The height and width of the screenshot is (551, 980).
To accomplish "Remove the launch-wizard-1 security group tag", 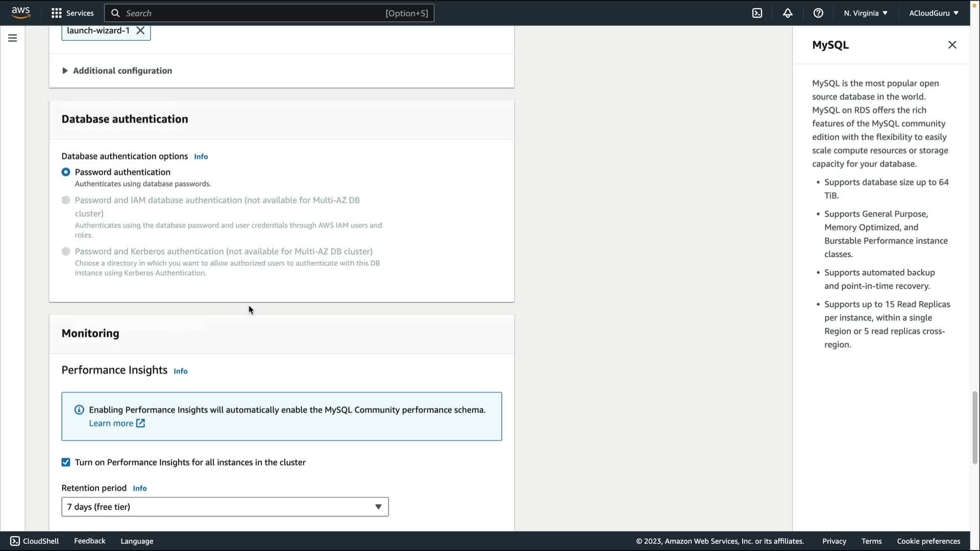I will pos(140,31).
